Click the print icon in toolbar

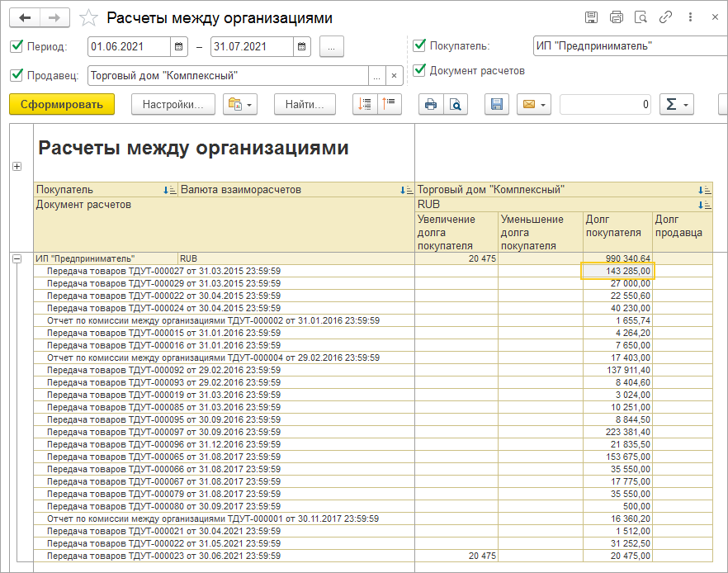coord(430,104)
